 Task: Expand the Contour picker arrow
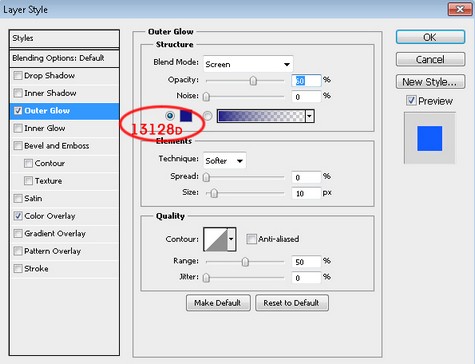231,239
